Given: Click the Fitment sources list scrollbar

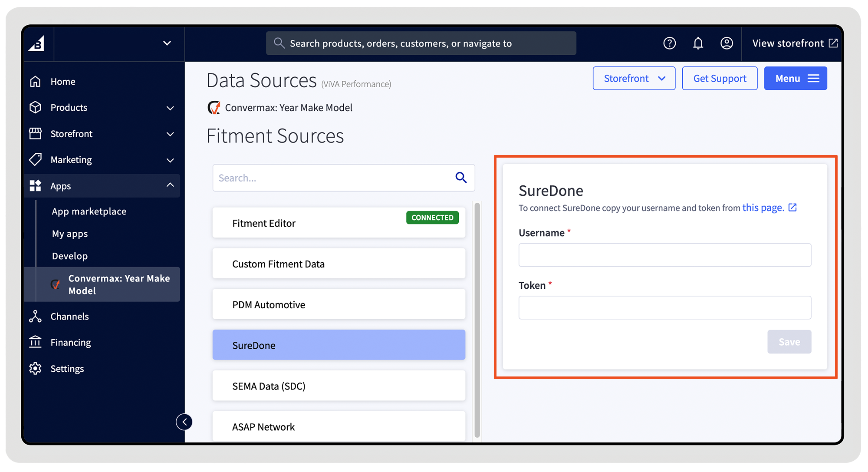Looking at the screenshot, I should [477, 320].
